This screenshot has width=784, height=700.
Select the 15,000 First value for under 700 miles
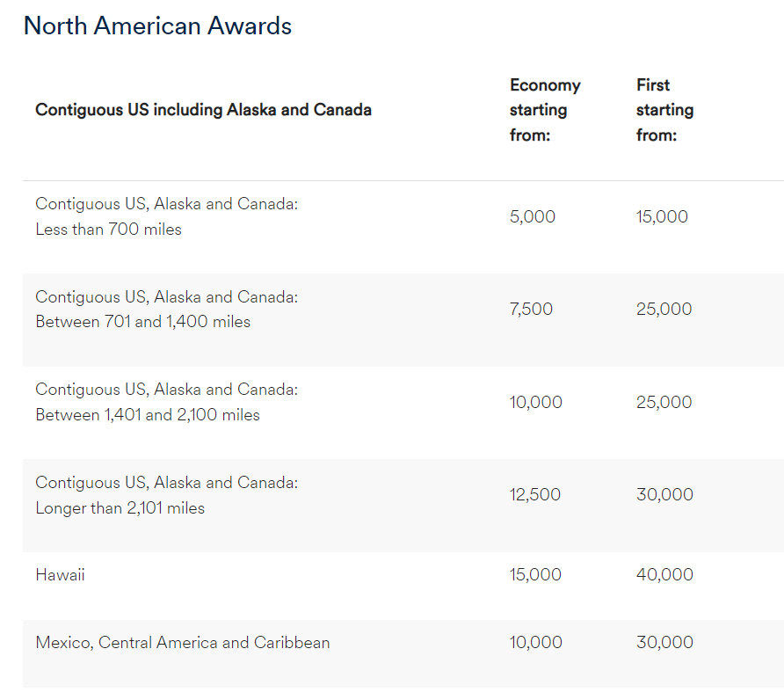point(662,216)
